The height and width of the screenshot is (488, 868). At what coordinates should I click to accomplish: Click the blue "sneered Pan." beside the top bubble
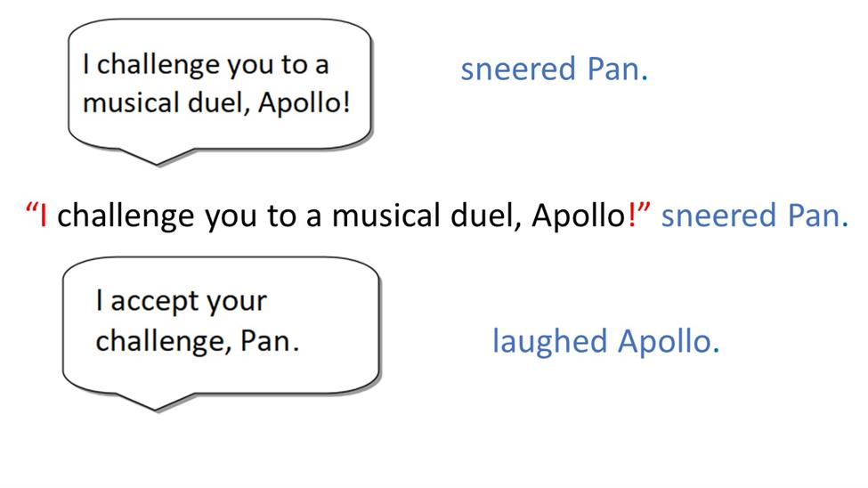click(554, 69)
